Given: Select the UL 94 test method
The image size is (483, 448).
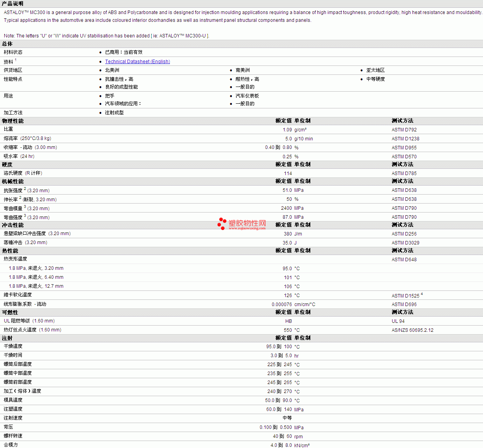Looking at the screenshot, I should click(x=398, y=321).
